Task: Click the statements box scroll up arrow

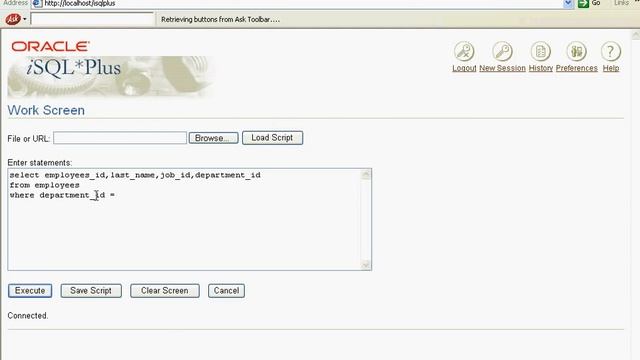Action: (366, 175)
